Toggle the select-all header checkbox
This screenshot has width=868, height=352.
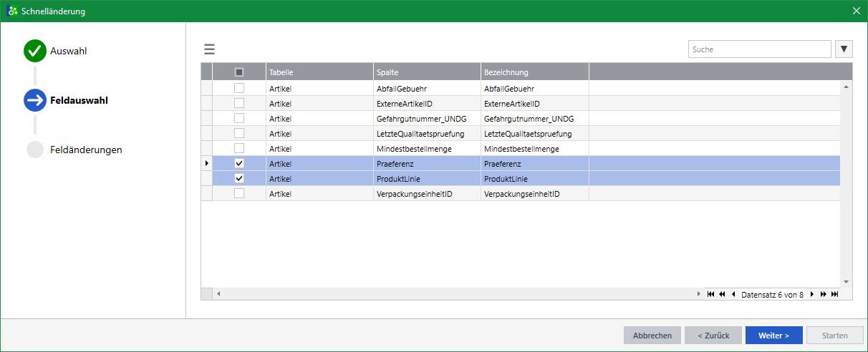[x=239, y=72]
